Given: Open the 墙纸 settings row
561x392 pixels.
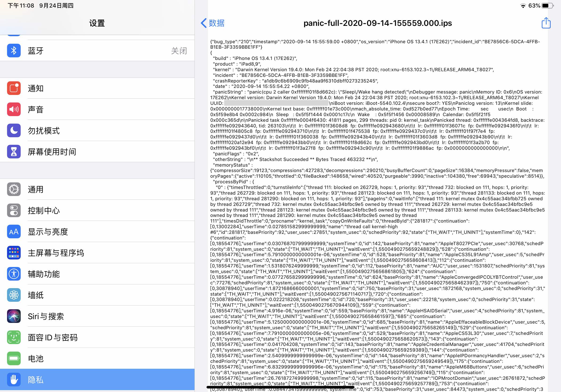Looking at the screenshot, I should pyautogui.click(x=36, y=295).
